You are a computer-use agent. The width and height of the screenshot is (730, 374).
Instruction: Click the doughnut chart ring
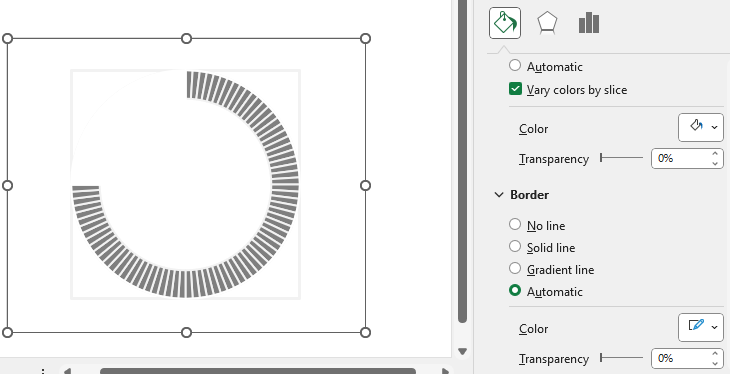tap(284, 185)
